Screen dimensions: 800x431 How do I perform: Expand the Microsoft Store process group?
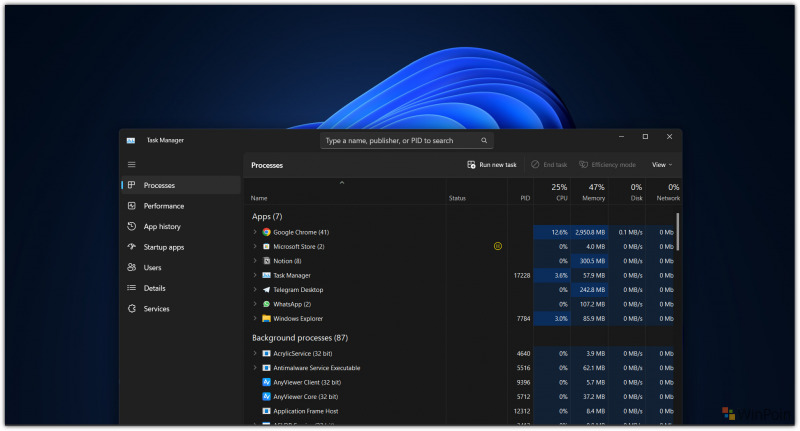click(255, 246)
